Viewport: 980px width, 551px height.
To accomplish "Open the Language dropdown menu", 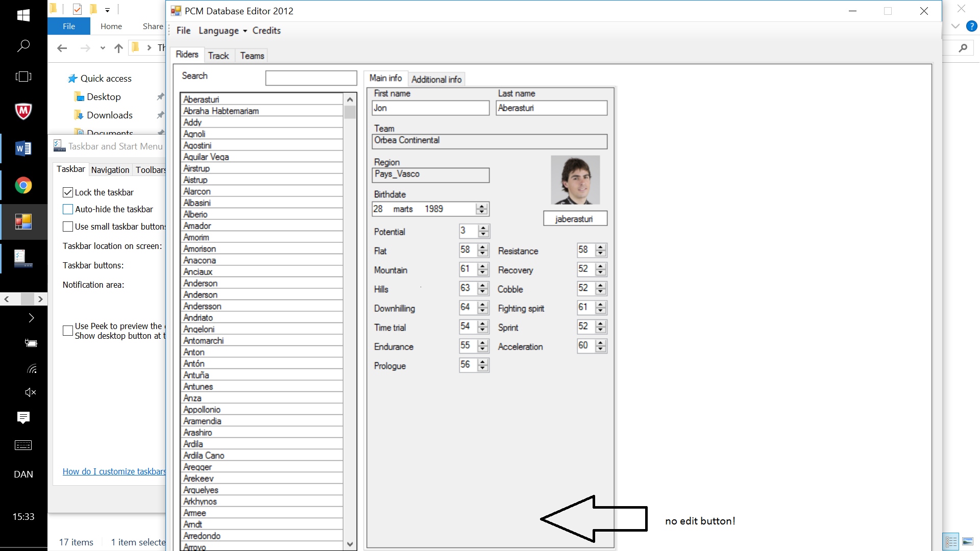I will tap(223, 31).
